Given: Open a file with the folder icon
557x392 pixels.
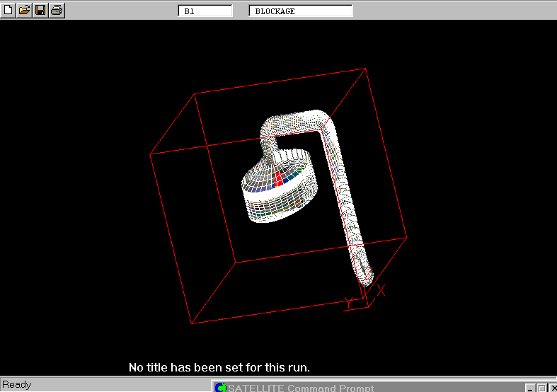Looking at the screenshot, I should tap(24, 10).
